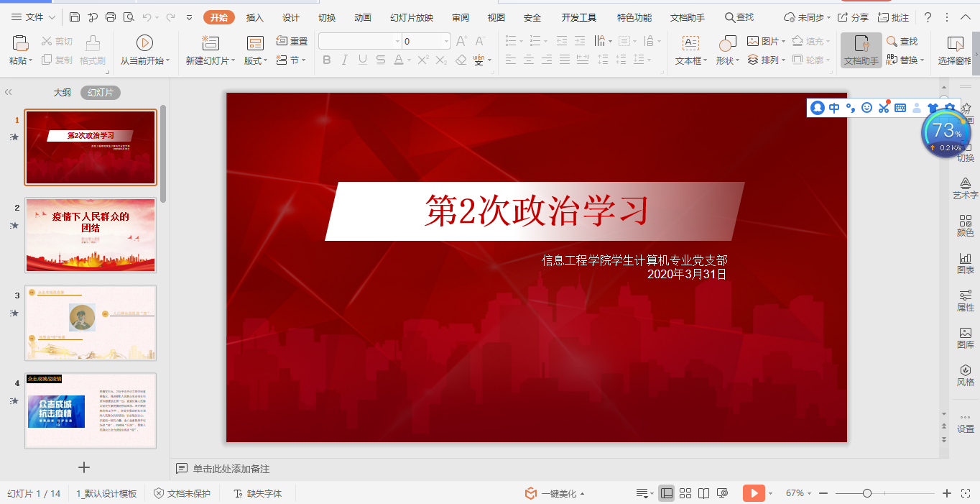Click the 格式刷 format painter icon

pos(93,44)
